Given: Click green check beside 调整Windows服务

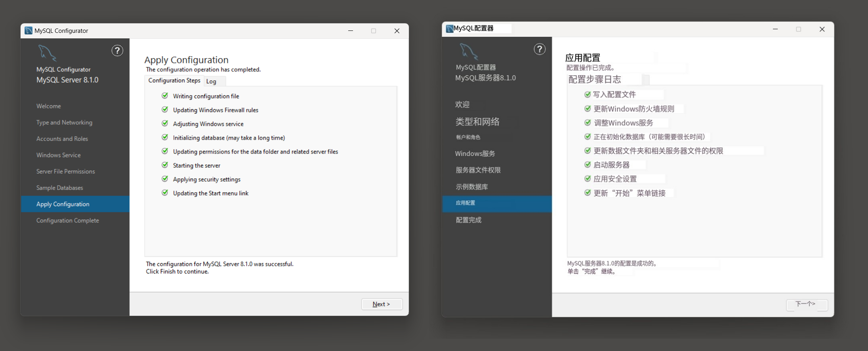Looking at the screenshot, I should pos(588,122).
